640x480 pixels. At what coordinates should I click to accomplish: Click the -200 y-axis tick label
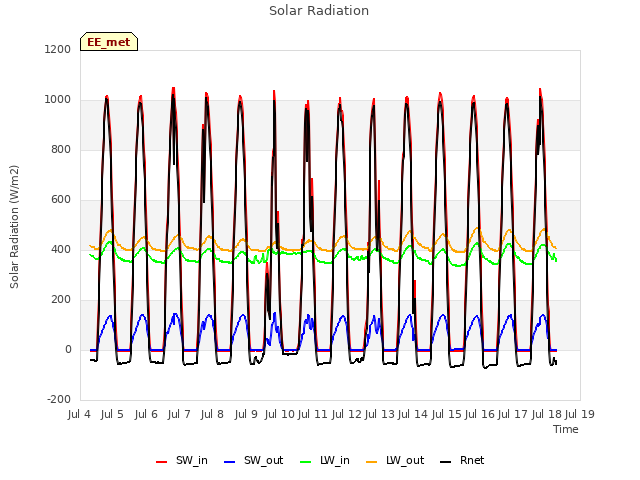pos(59,400)
